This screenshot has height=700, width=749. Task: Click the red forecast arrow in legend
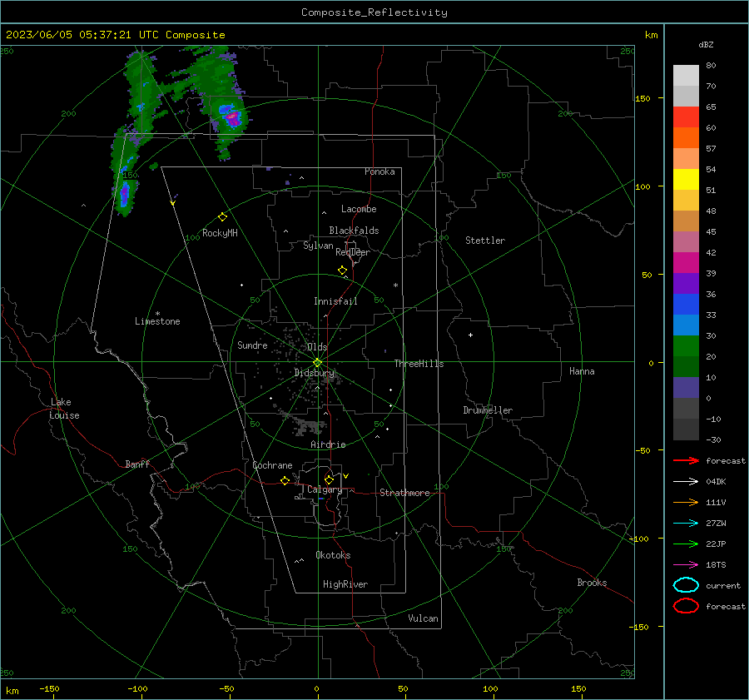686,460
